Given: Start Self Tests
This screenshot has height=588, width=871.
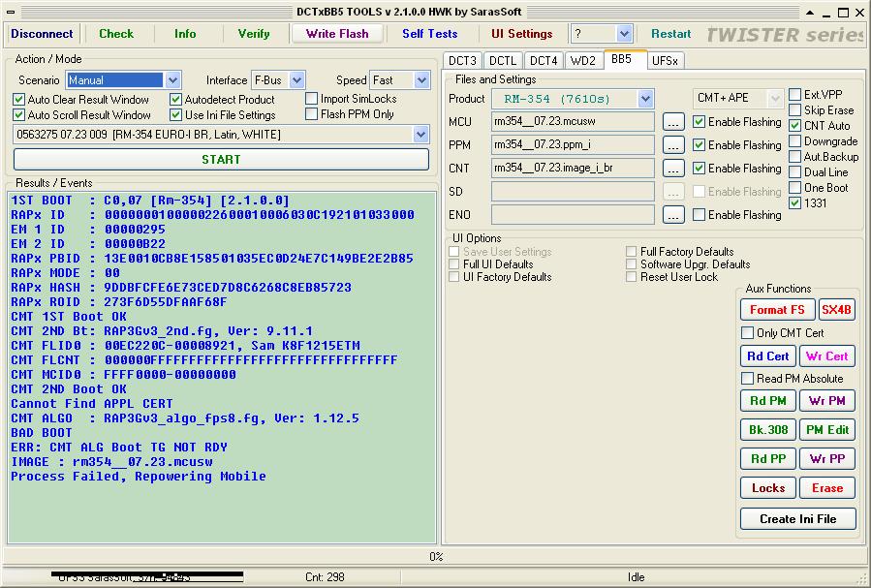Looking at the screenshot, I should pos(430,34).
